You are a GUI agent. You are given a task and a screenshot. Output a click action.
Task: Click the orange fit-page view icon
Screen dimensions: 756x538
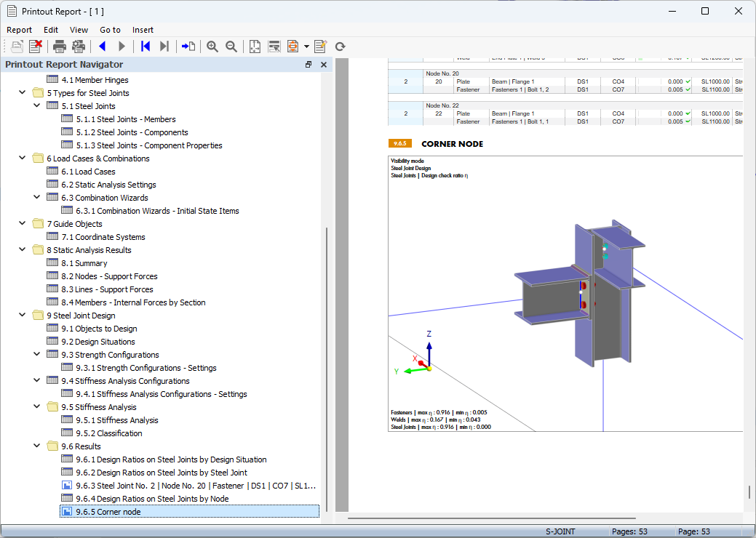(293, 47)
